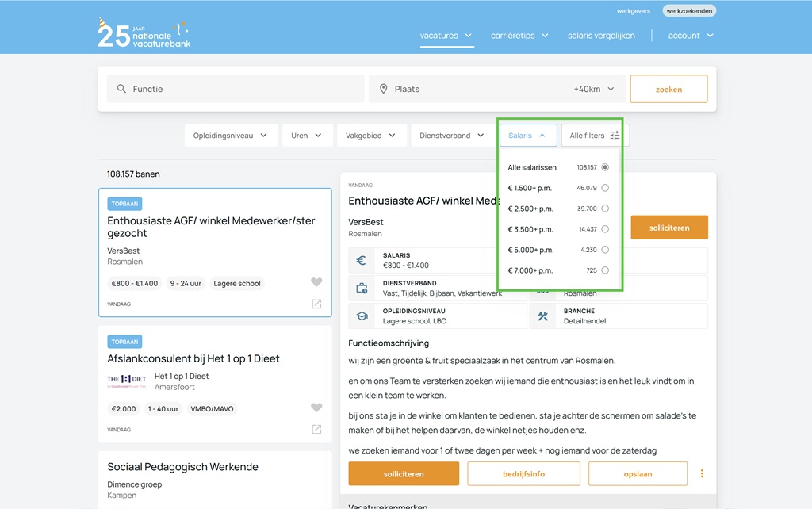Viewport: 812px width, 509px height.
Task: Click the zoeken search button
Action: [668, 90]
